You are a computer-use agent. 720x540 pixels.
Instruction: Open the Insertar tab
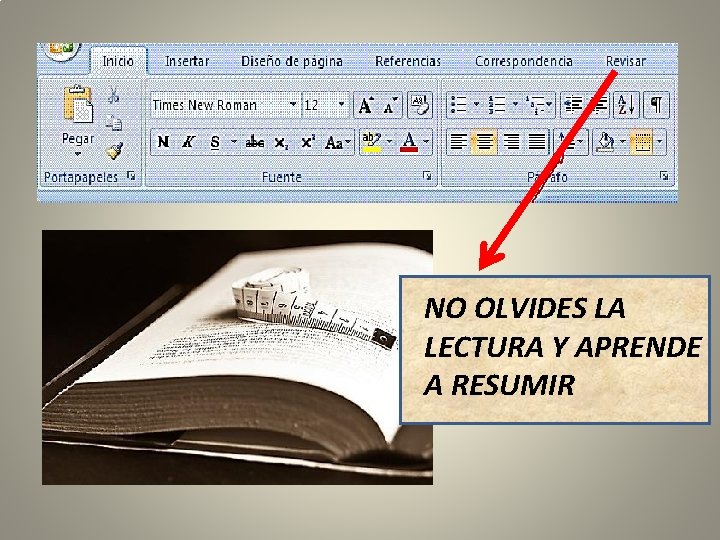pyautogui.click(x=187, y=62)
